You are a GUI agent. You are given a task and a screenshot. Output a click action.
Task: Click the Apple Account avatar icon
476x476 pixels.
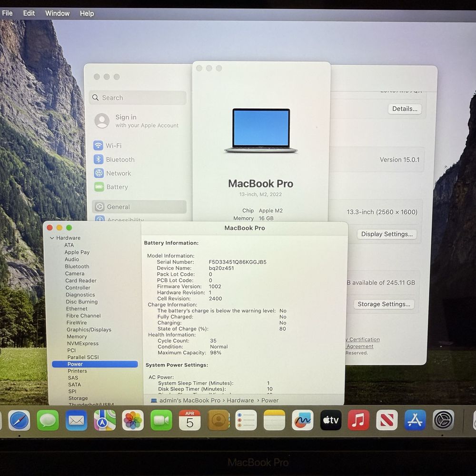102,121
